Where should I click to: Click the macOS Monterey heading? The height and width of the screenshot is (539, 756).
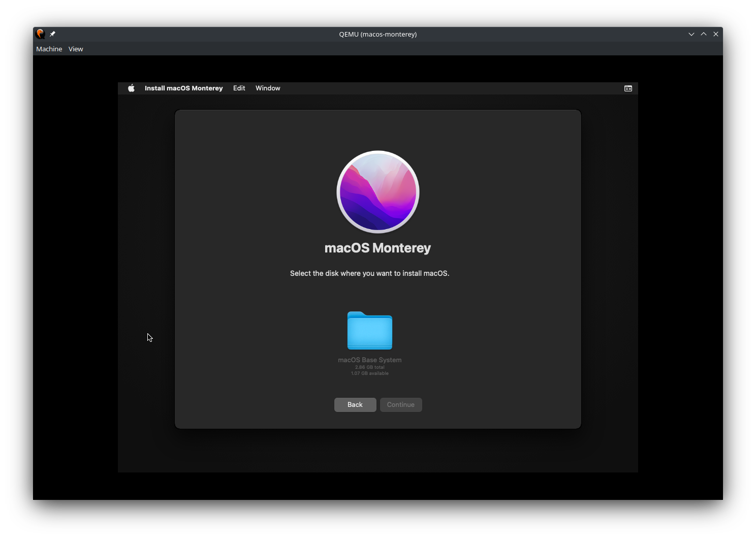click(x=377, y=248)
